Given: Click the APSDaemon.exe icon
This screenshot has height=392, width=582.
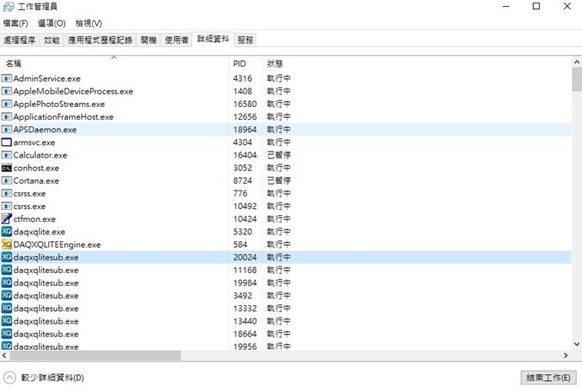Looking at the screenshot, I should pos(7,130).
